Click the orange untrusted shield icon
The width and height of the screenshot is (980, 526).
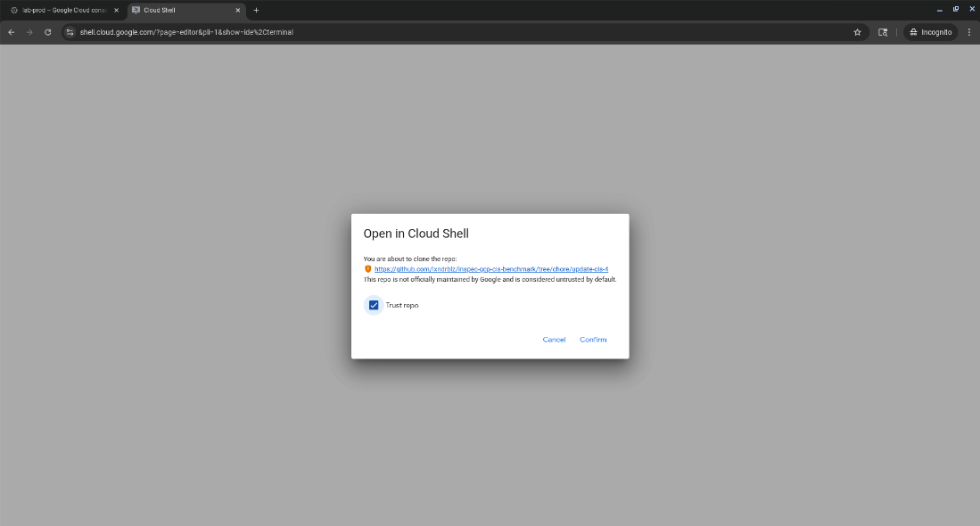pos(367,268)
